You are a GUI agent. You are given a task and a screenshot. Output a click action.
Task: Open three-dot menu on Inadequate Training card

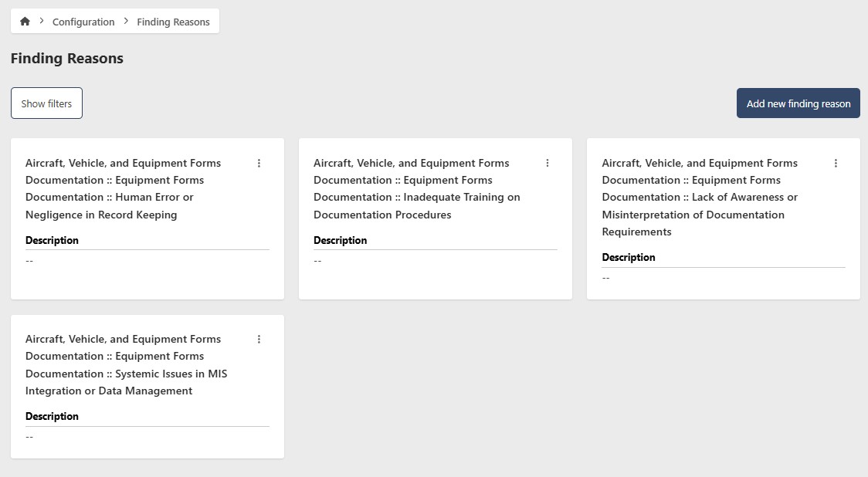[x=547, y=163]
